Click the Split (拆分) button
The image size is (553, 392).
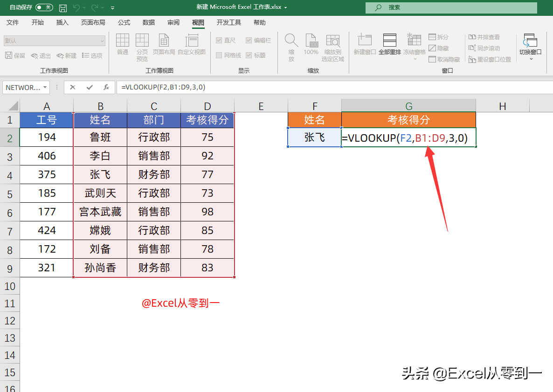[x=438, y=37]
